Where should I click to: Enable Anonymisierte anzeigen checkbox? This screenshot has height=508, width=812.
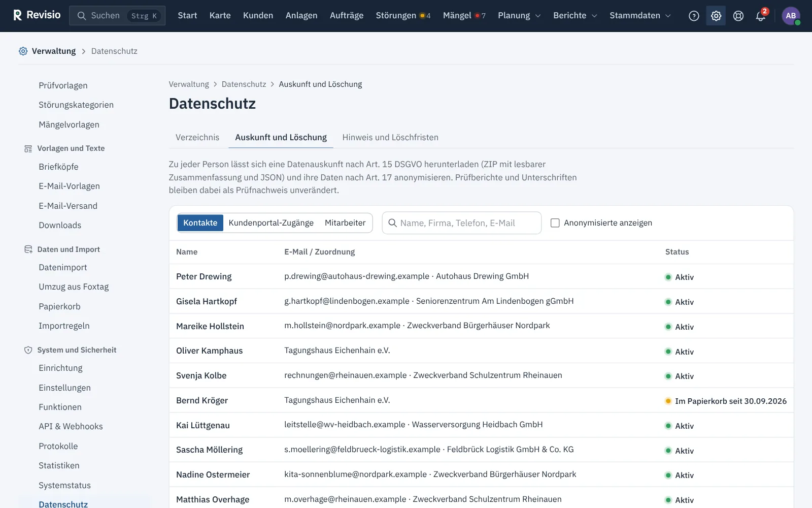[555, 223]
